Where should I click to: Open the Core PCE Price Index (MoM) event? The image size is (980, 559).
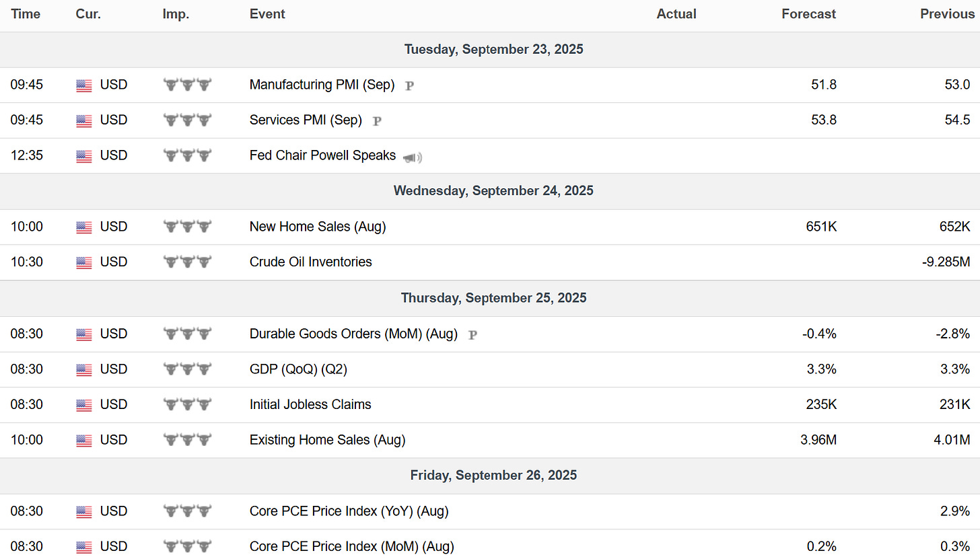[351, 546]
